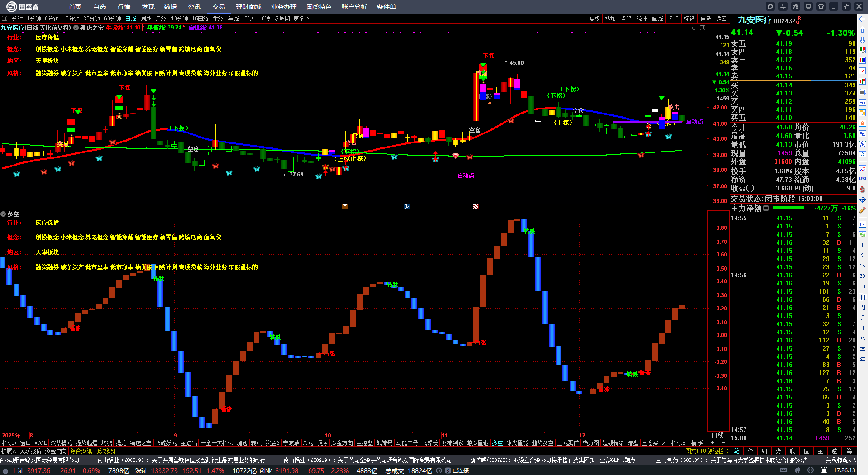
Task: Click the main-force net amount list icon
Action: click(x=766, y=209)
